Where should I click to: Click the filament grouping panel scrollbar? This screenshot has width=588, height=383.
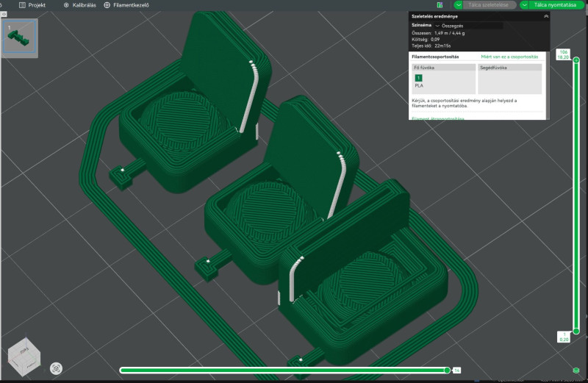click(x=548, y=85)
